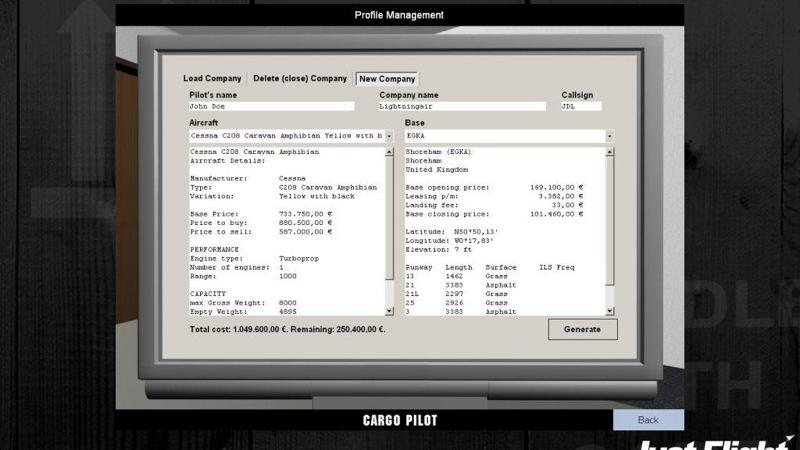The height and width of the screenshot is (450, 800).
Task: Click the 'Base opening price:' line
Action: pos(494,188)
